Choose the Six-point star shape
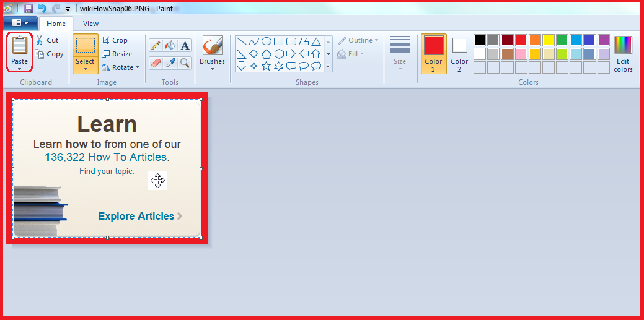The image size is (644, 320). pyautogui.click(x=278, y=66)
